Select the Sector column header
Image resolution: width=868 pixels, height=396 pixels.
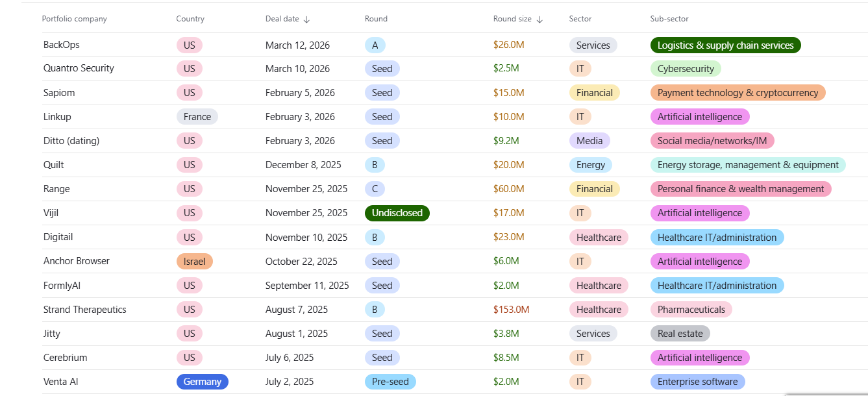[580, 19]
